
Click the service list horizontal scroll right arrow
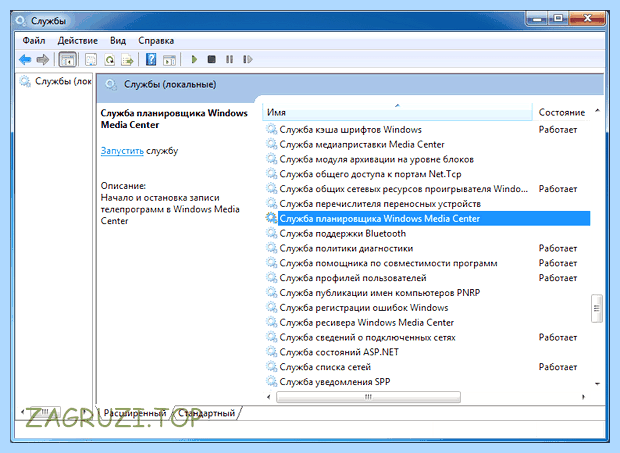click(x=583, y=396)
